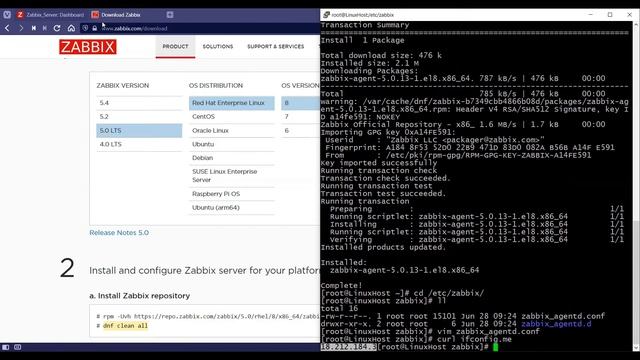Click 'Complete!' line in terminal

coord(341,286)
